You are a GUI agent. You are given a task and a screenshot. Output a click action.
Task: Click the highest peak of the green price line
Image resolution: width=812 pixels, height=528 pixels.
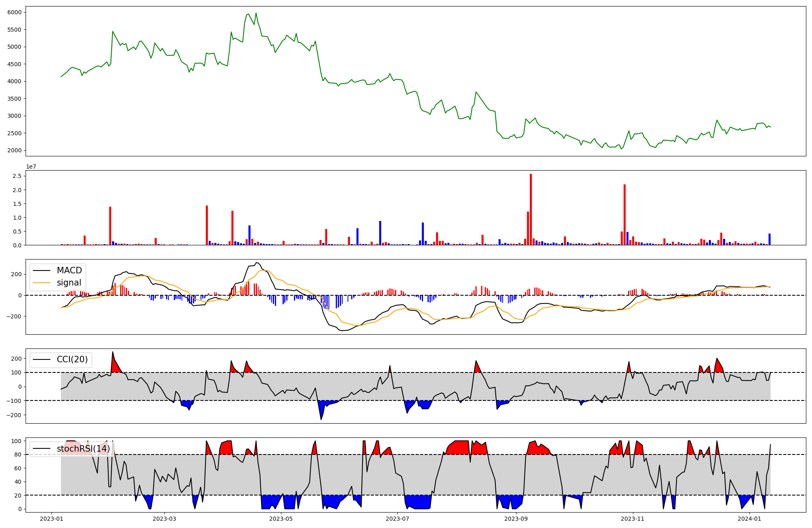(256, 13)
